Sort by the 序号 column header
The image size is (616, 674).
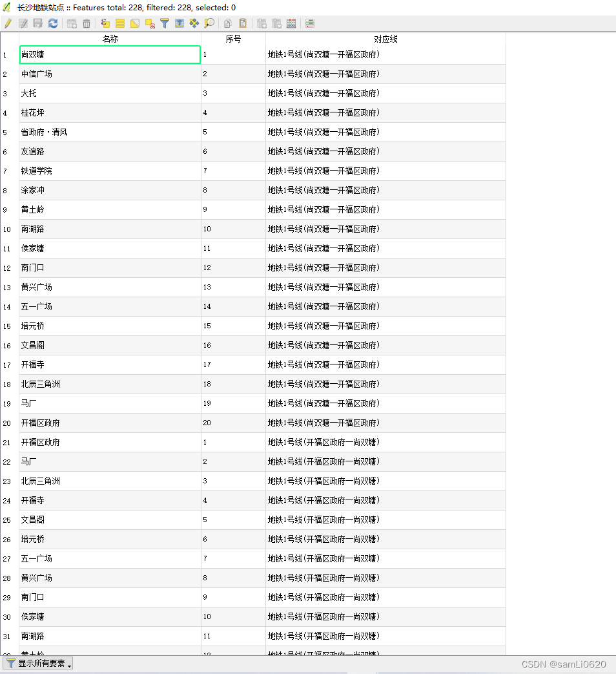(233, 39)
